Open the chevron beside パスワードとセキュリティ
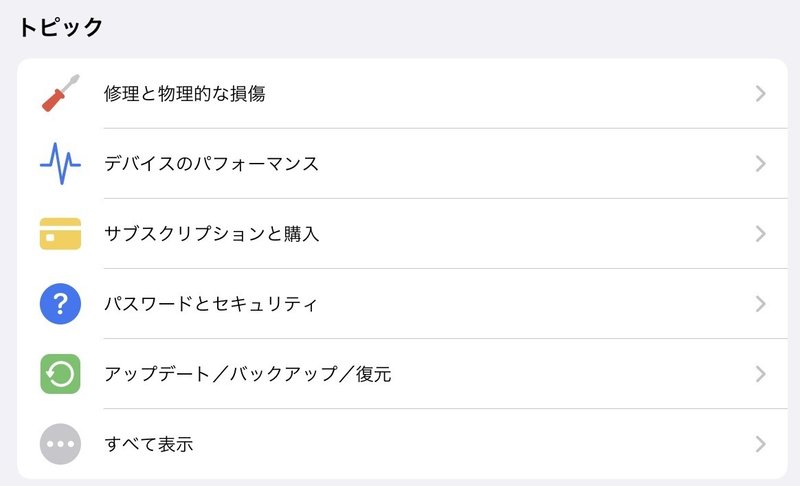The width and height of the screenshot is (800, 486). coord(761,304)
